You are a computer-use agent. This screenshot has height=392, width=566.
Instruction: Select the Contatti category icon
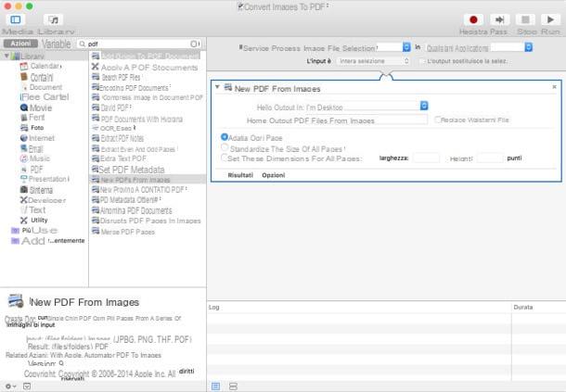pos(24,77)
